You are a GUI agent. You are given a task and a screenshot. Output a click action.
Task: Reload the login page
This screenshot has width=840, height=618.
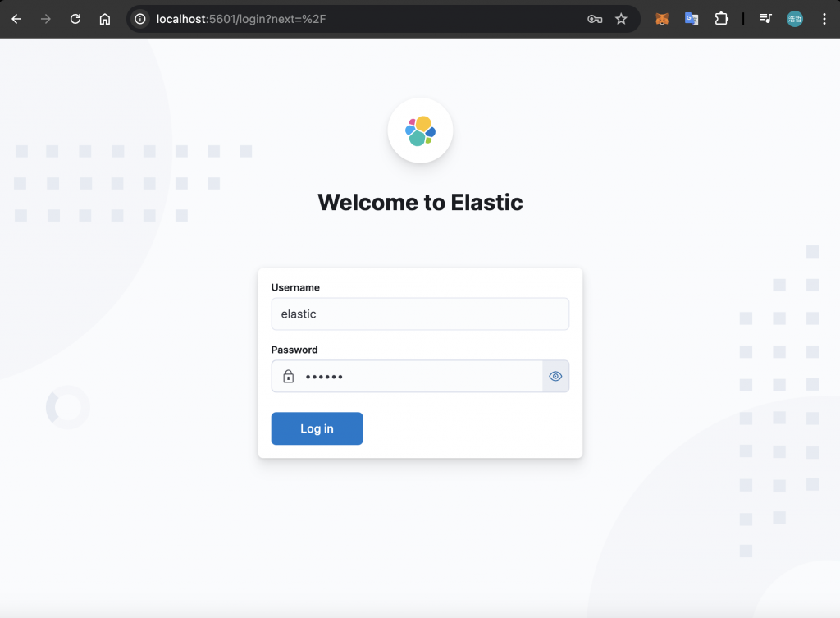[75, 19]
